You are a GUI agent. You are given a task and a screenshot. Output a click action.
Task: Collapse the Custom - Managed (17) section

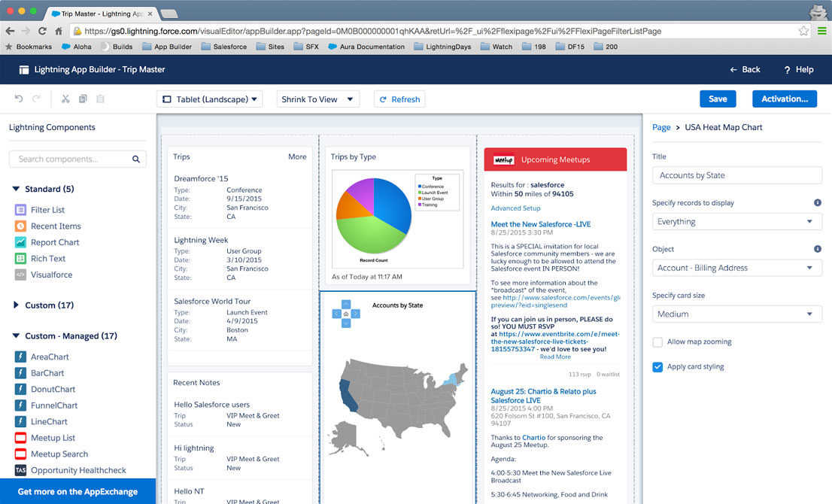[x=16, y=335]
